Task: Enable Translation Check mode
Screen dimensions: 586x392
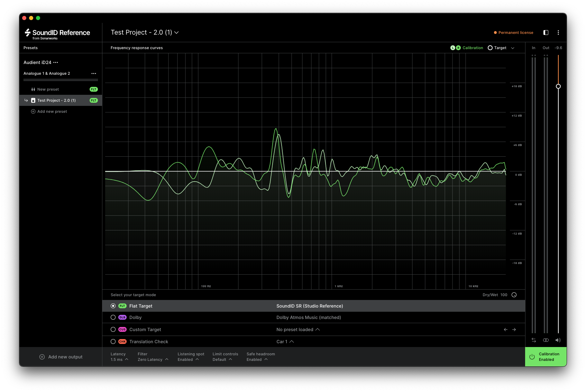Action: (x=113, y=341)
